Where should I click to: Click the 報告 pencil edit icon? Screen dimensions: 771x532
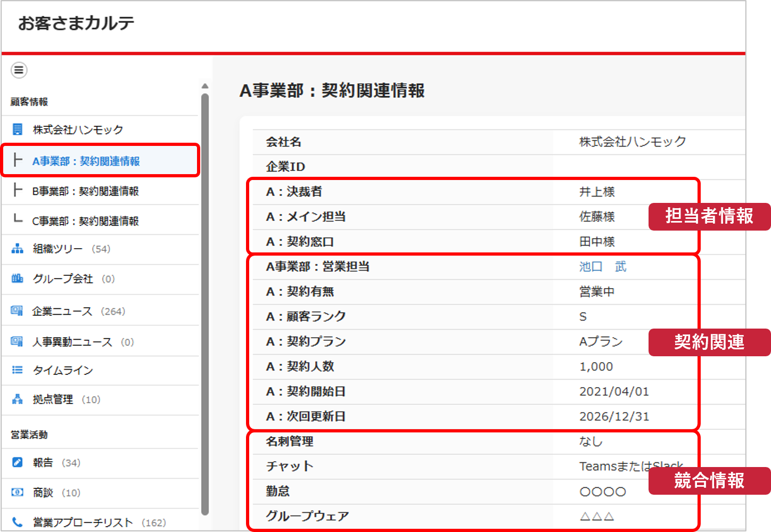[18, 462]
